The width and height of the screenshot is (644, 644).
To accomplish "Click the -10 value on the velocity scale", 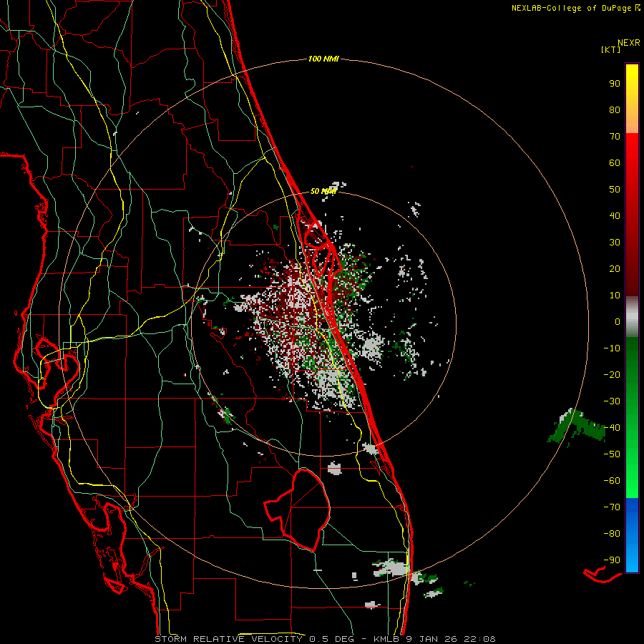I will tap(612, 348).
